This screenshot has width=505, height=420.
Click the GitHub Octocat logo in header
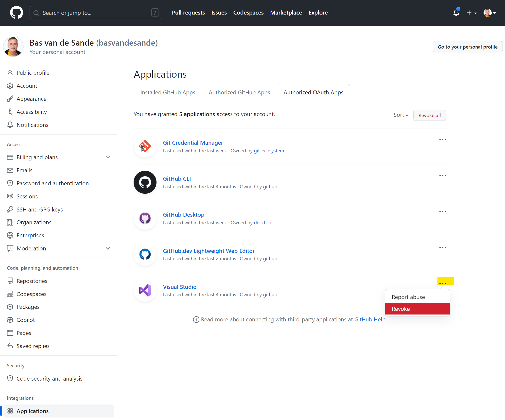[x=17, y=13]
